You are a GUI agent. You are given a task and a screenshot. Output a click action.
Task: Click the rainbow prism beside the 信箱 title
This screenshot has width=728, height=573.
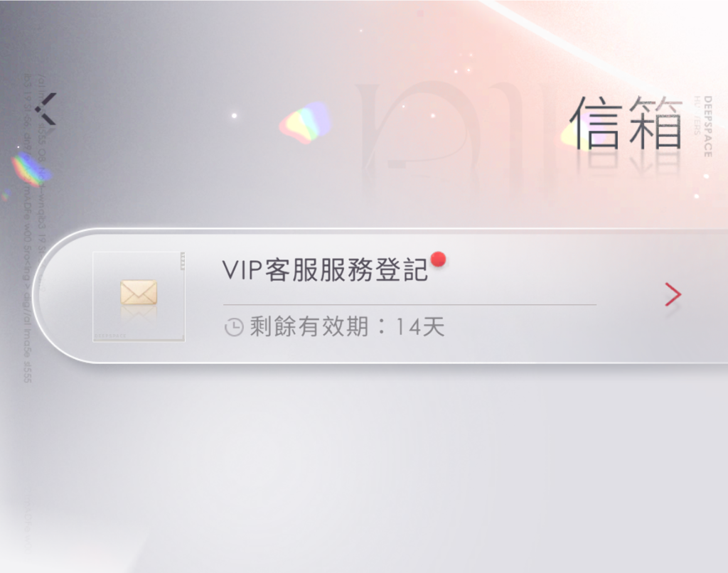click(x=305, y=123)
